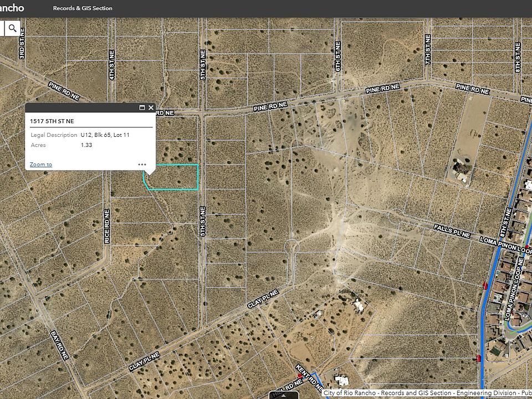The height and width of the screenshot is (399, 532).
Task: Click the Rio Rancho logo text in header
Action: click(x=12, y=8)
